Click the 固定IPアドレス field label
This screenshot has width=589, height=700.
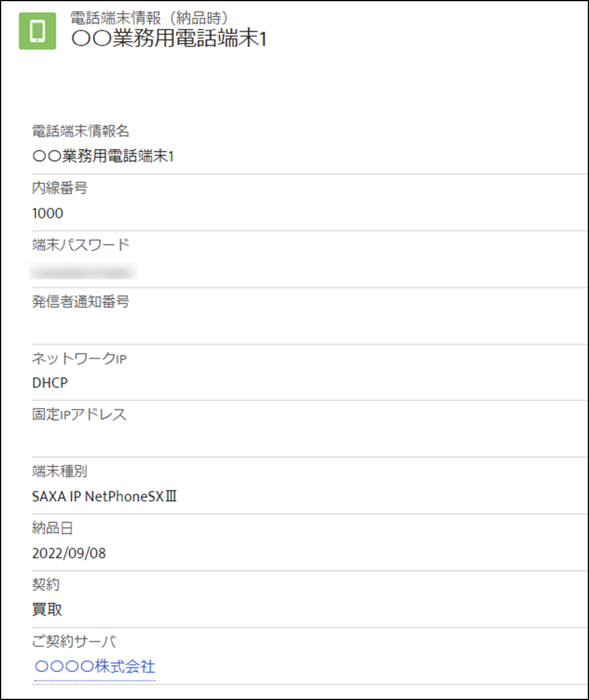[79, 414]
